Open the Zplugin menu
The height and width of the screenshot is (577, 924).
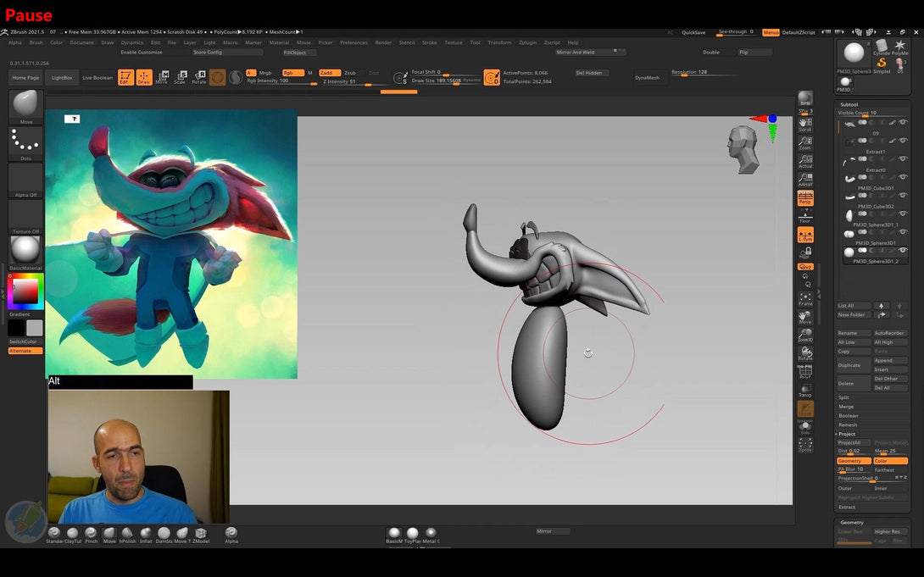click(x=527, y=42)
